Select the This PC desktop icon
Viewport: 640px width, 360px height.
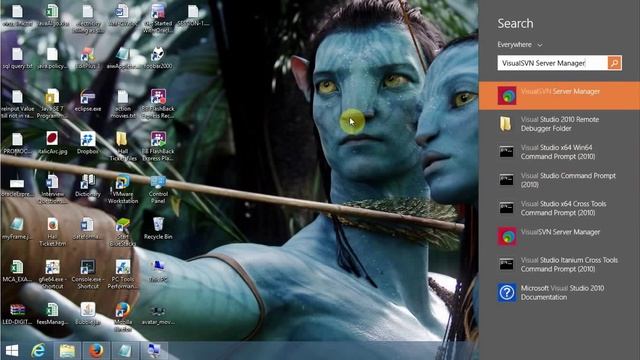(x=158, y=271)
